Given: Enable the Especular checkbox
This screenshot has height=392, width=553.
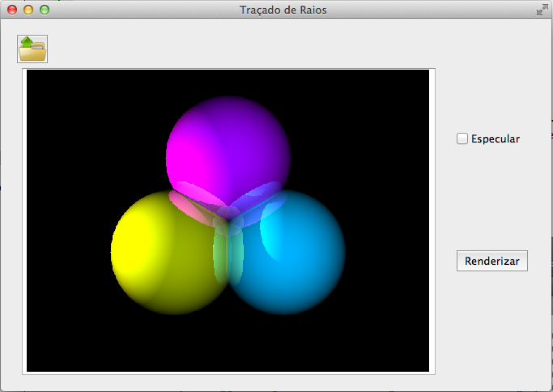Looking at the screenshot, I should click(x=462, y=138).
